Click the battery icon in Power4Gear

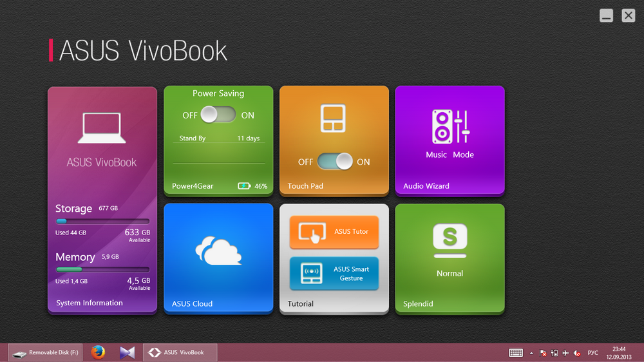(244, 186)
